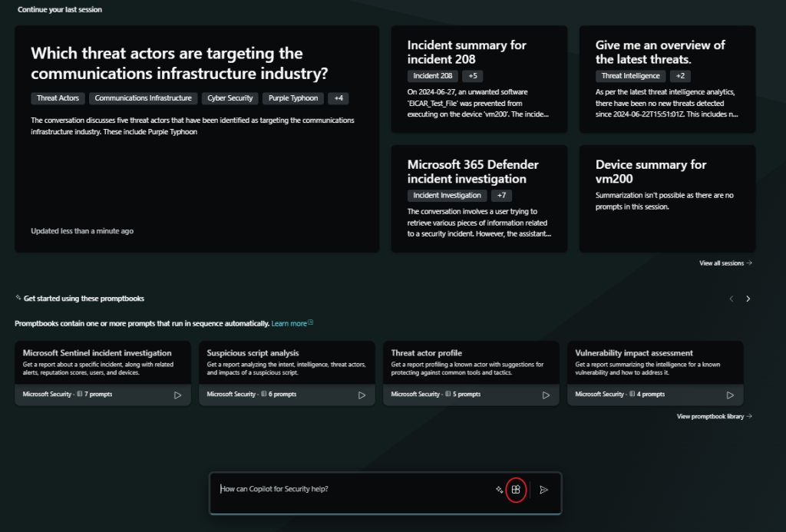Screen dimensions: 786x532
Task: Click the Cyber Security tag
Action: click(230, 98)
